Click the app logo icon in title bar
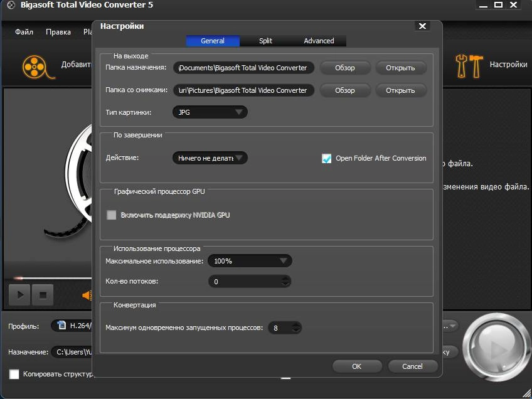This screenshot has height=399, width=532. (x=11, y=6)
